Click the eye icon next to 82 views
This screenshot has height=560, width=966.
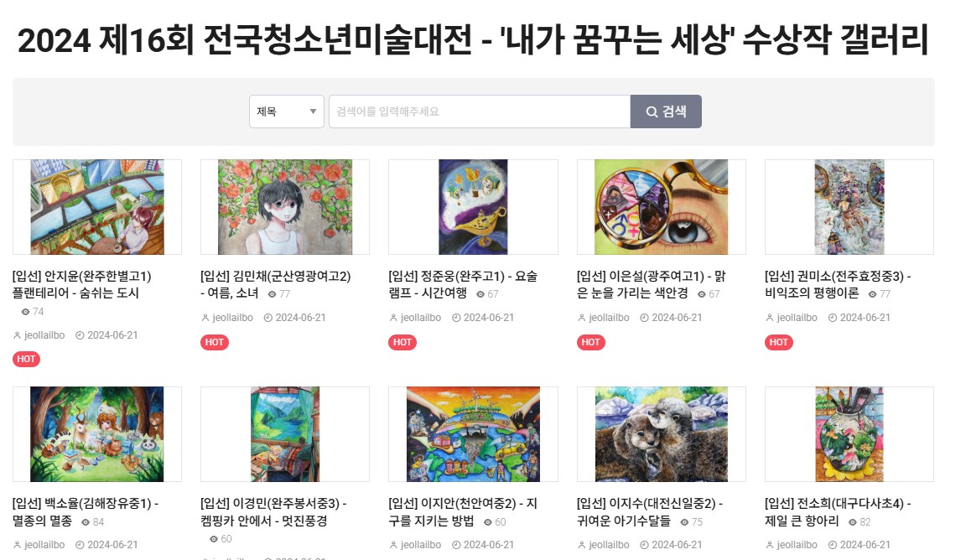[x=853, y=522]
